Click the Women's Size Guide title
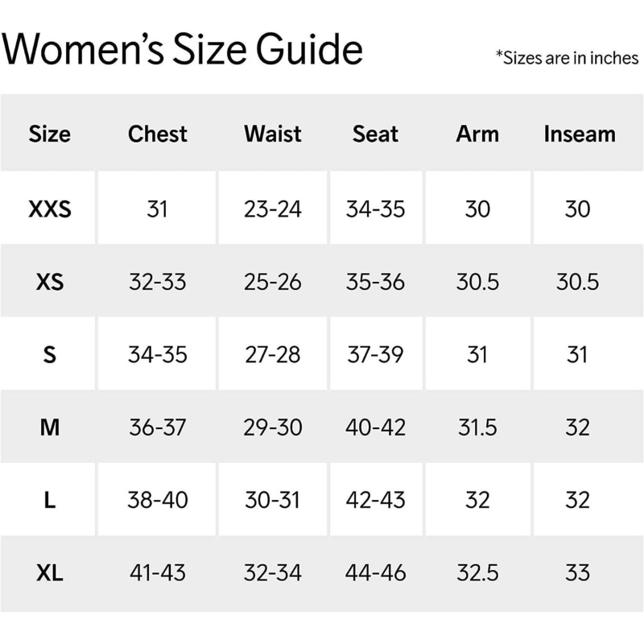Image resolution: width=644 pixels, height=644 pixels. coord(182,48)
